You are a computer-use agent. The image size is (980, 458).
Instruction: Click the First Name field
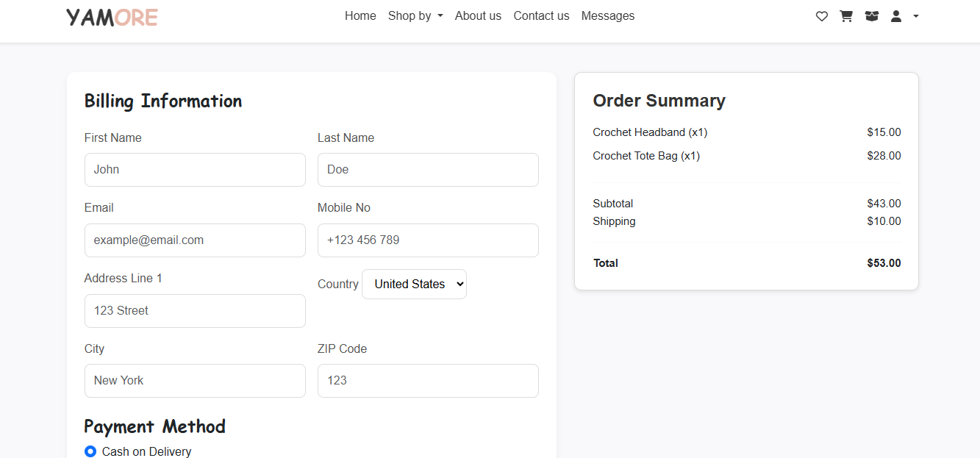point(195,170)
